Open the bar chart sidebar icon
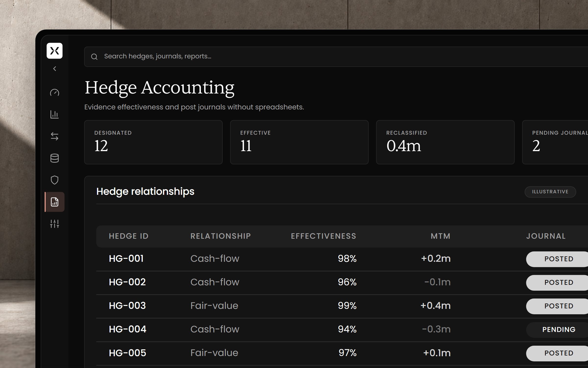The height and width of the screenshot is (368, 588). [54, 114]
